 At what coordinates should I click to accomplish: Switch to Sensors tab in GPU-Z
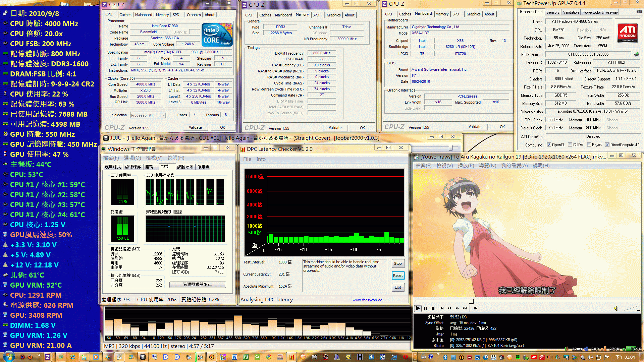553,12
